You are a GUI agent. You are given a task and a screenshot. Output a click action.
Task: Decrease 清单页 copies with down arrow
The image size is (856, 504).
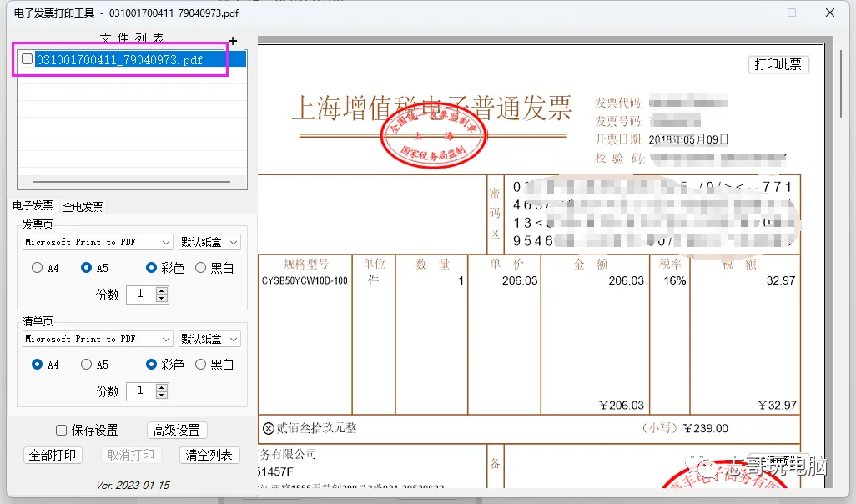162,395
